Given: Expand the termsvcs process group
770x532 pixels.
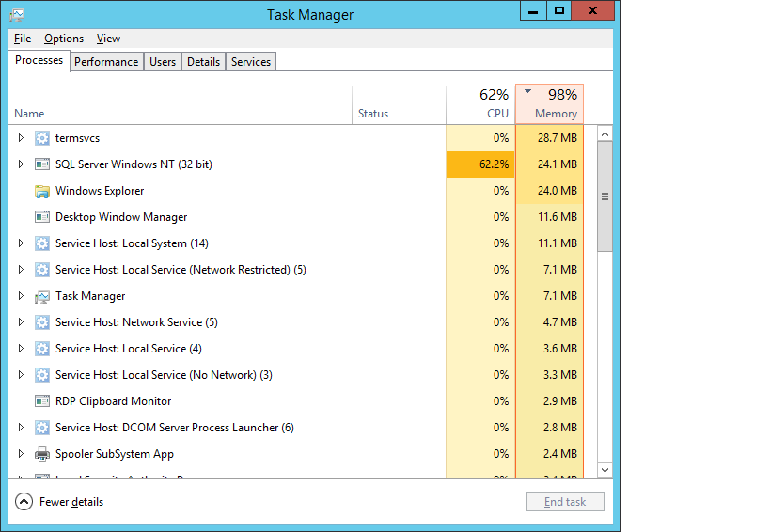Looking at the screenshot, I should (x=21, y=138).
